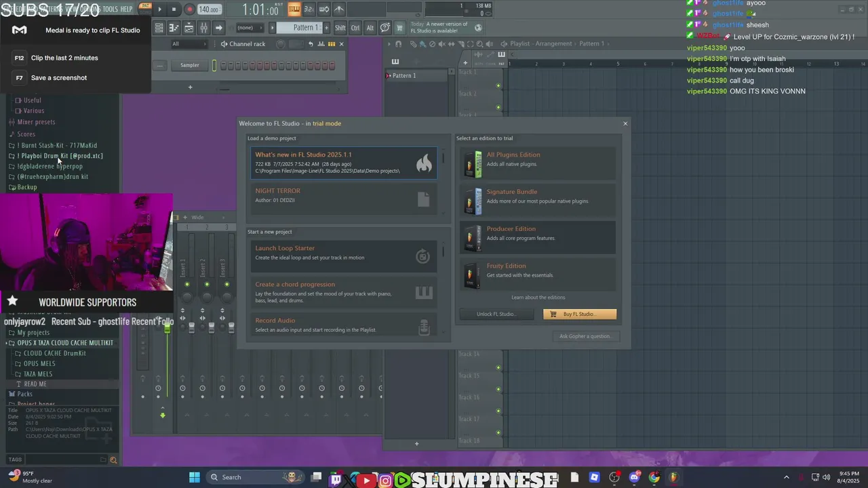Start playback with the Play button
This screenshot has width=868, height=488.
[160, 9]
